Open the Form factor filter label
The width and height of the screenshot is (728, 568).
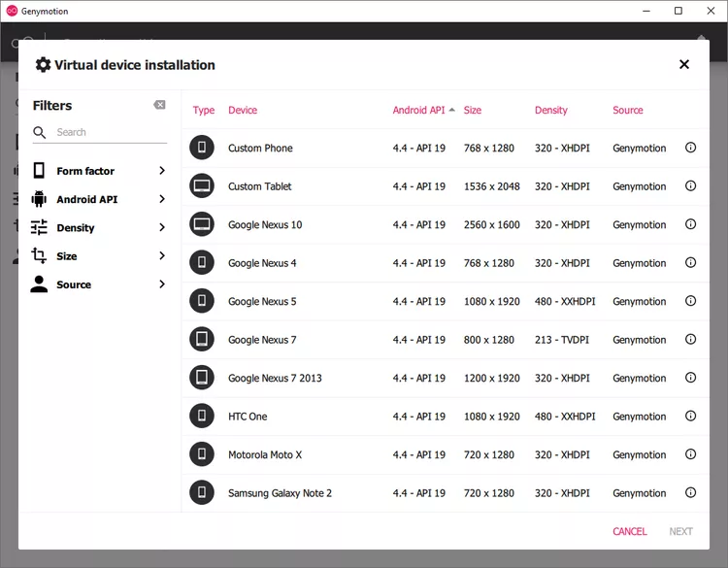coord(85,171)
